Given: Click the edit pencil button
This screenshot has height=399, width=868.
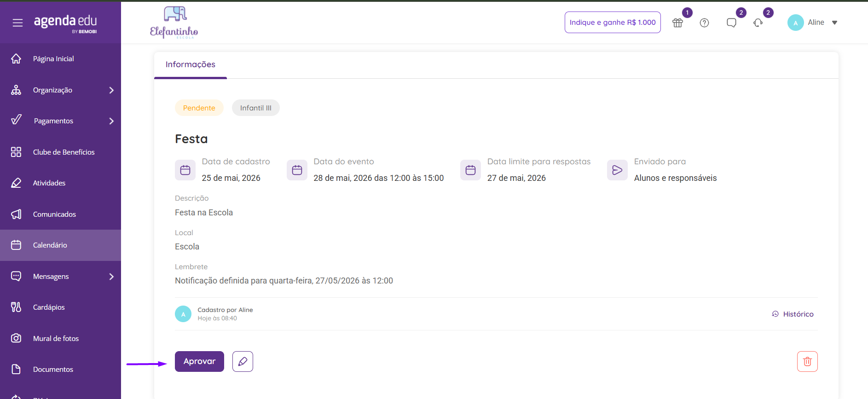Looking at the screenshot, I should click(x=243, y=361).
